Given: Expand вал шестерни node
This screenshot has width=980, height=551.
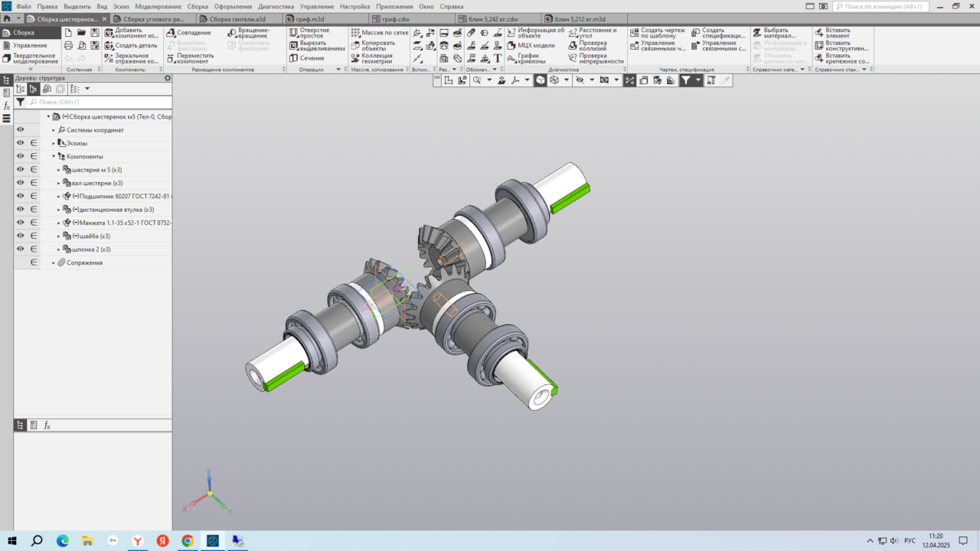Looking at the screenshot, I should tap(59, 183).
